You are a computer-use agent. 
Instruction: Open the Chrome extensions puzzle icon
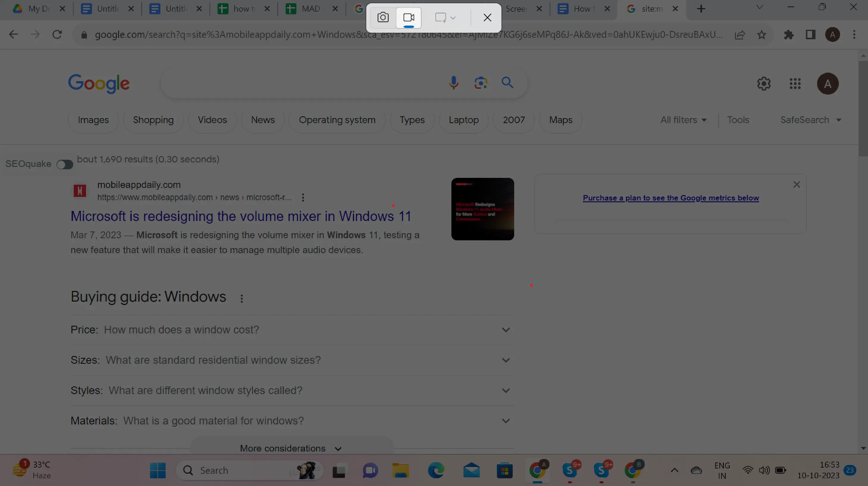click(789, 35)
